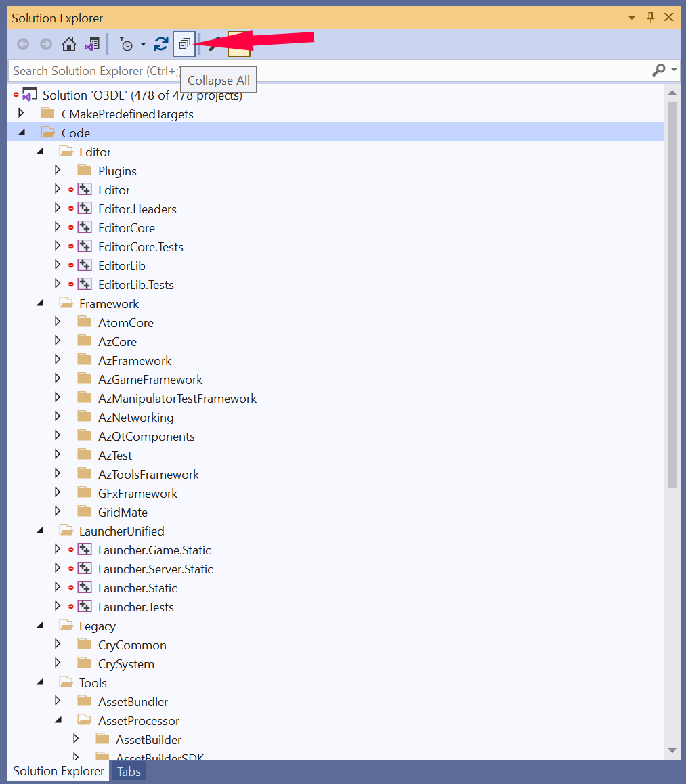Viewport: 686px width, 784px height.
Task: Expand the AzCore folder
Action: click(x=58, y=341)
